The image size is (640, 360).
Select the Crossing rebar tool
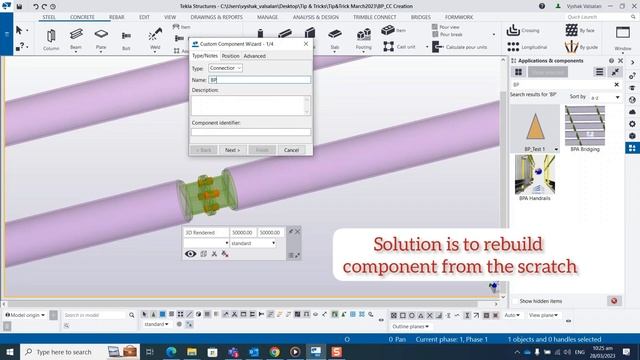523,30
